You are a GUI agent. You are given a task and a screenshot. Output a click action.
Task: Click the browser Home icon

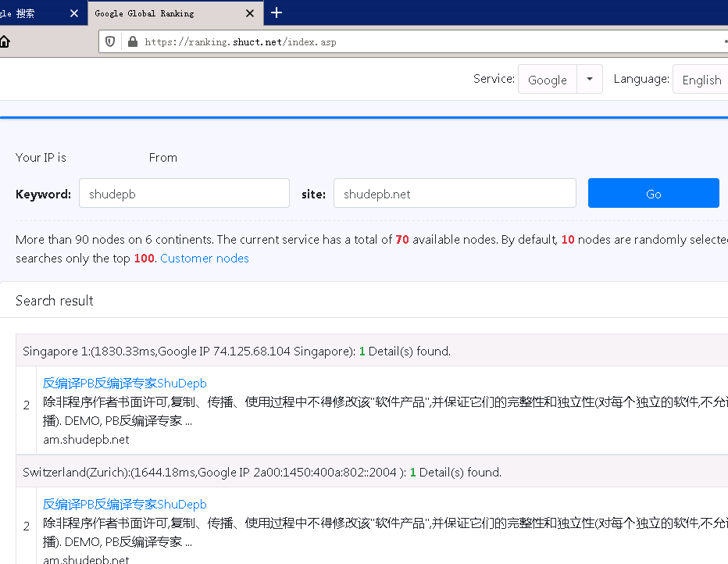[x=5, y=41]
